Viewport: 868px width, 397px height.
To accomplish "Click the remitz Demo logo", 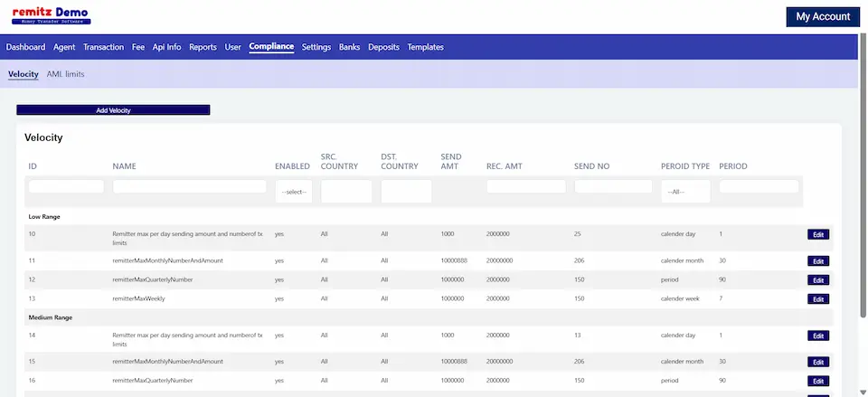I will click(51, 15).
